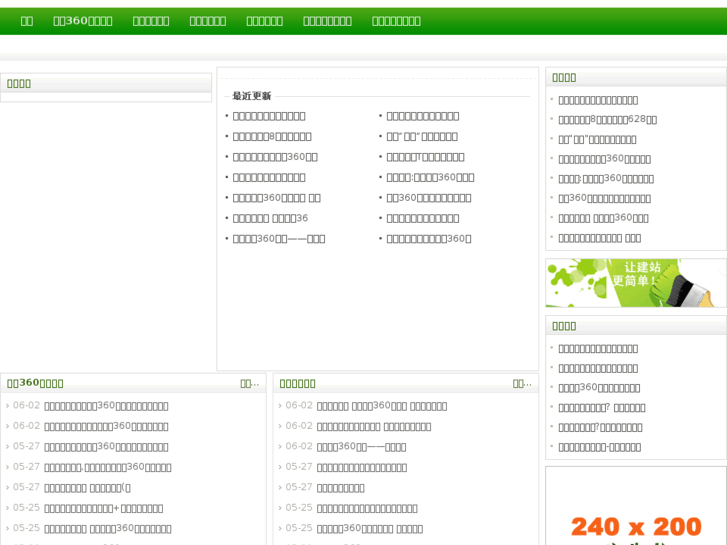Open the 最近更新 entry with a colon before "360"
The image size is (727, 545).
[x=430, y=177]
